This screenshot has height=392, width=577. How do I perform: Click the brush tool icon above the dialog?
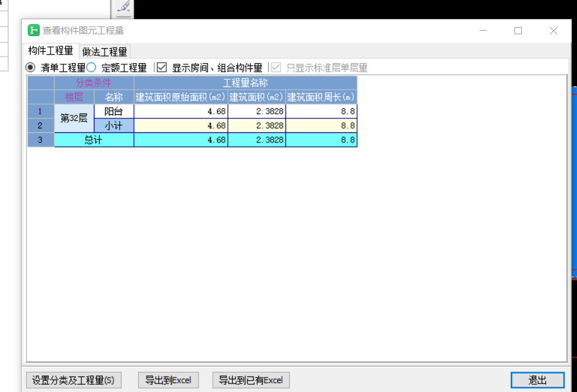(x=124, y=7)
